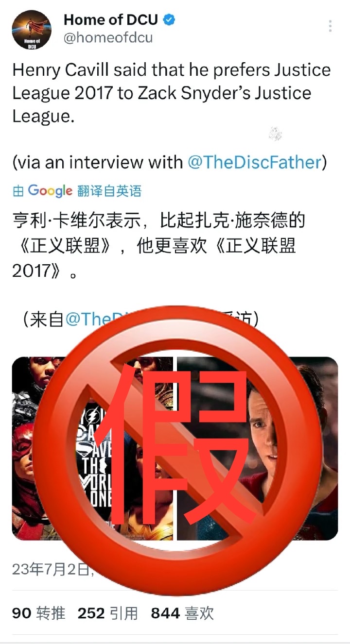
Task: Tap the 23年7月2日 tweet date
Action: [x=51, y=569]
